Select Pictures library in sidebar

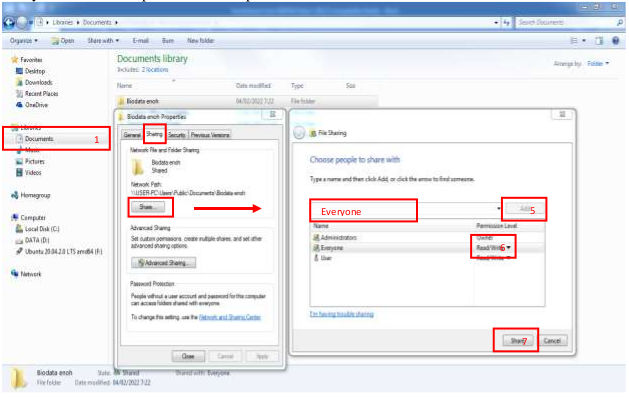point(30,161)
